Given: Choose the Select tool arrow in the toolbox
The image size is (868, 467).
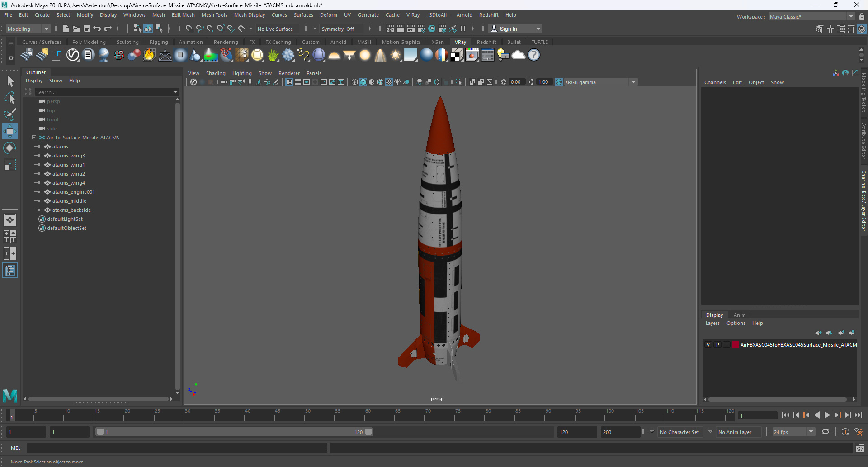Looking at the screenshot, I should click(10, 81).
